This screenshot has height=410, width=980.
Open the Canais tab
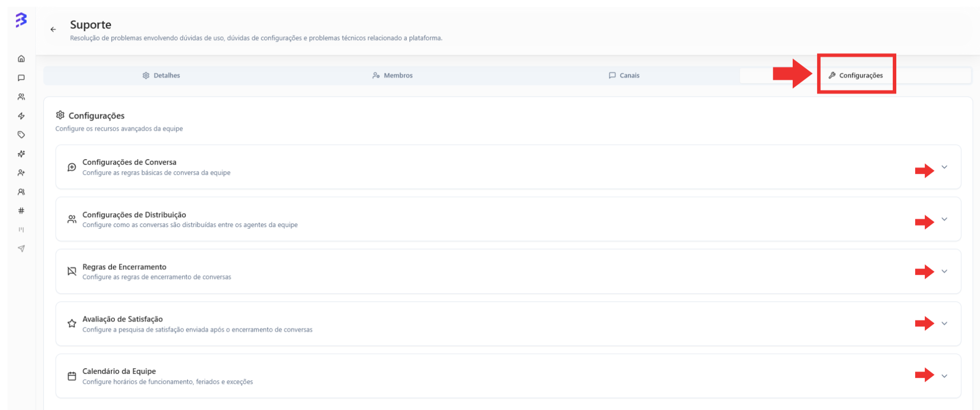[x=624, y=75]
